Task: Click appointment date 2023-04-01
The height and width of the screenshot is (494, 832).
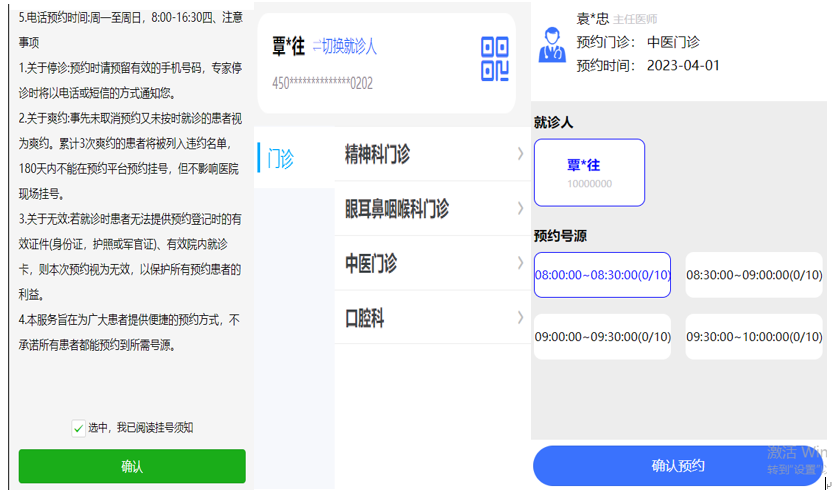Action: point(683,65)
